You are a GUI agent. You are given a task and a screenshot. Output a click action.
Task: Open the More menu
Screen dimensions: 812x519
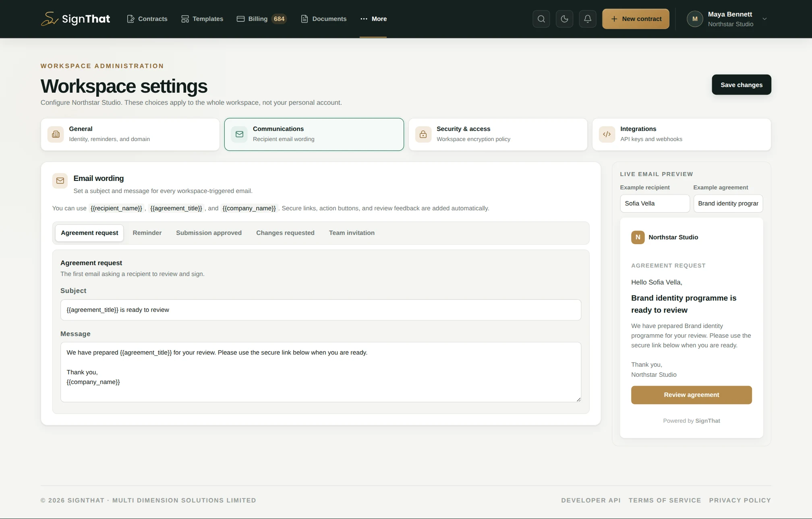point(373,19)
